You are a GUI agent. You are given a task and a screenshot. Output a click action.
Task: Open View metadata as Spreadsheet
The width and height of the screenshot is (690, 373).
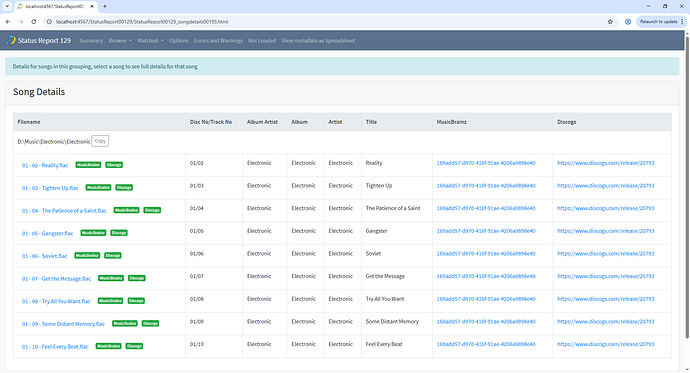(x=318, y=40)
